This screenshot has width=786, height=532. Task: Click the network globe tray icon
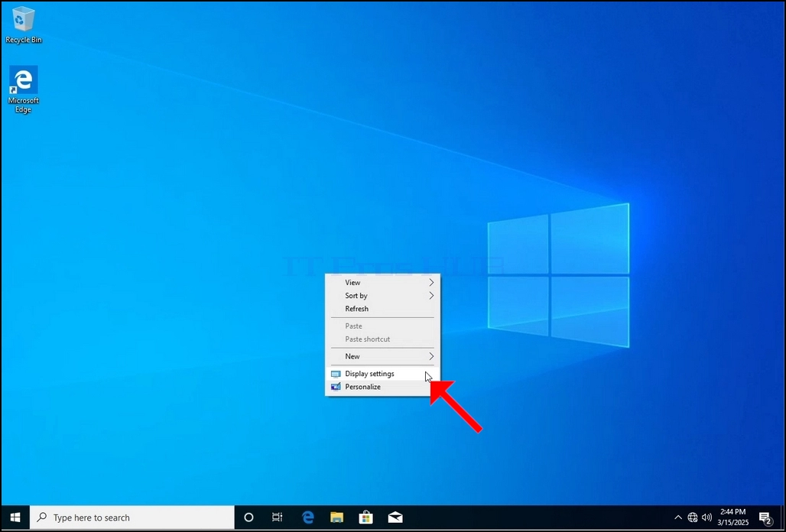[693, 517]
